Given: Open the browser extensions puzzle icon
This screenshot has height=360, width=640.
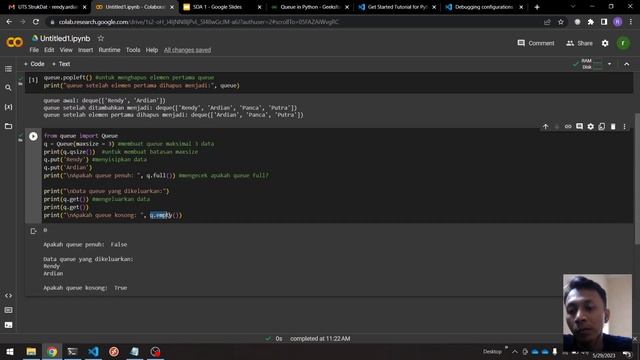Looking at the screenshot, I should coord(591,22).
